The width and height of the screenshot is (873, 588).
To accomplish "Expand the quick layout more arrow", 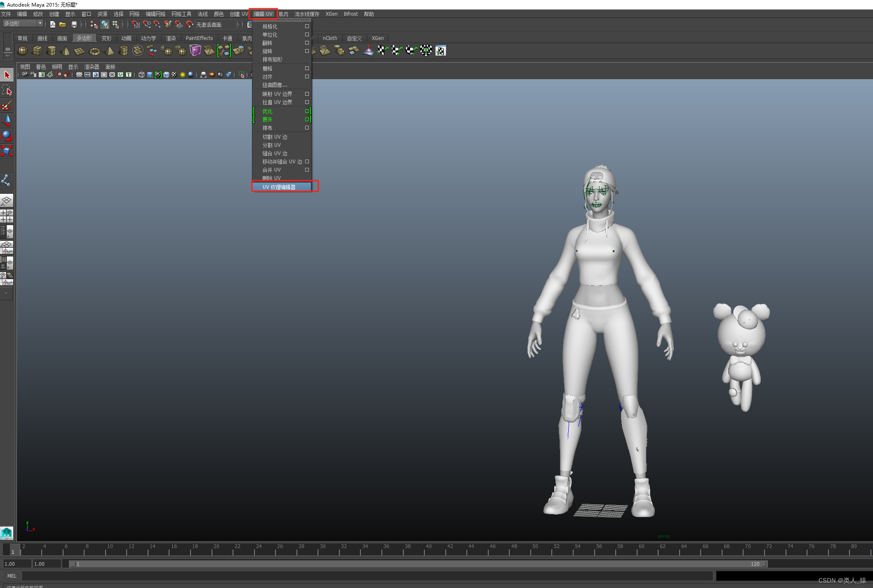I will [6, 294].
